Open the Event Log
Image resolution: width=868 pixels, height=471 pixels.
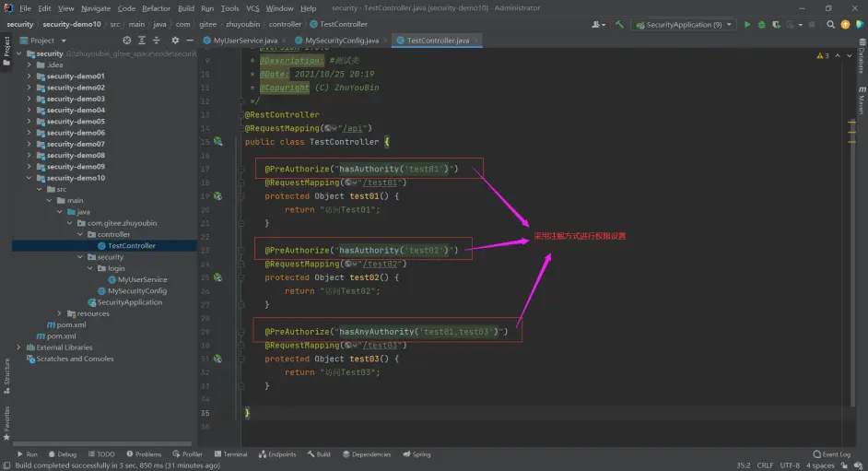coord(832,454)
